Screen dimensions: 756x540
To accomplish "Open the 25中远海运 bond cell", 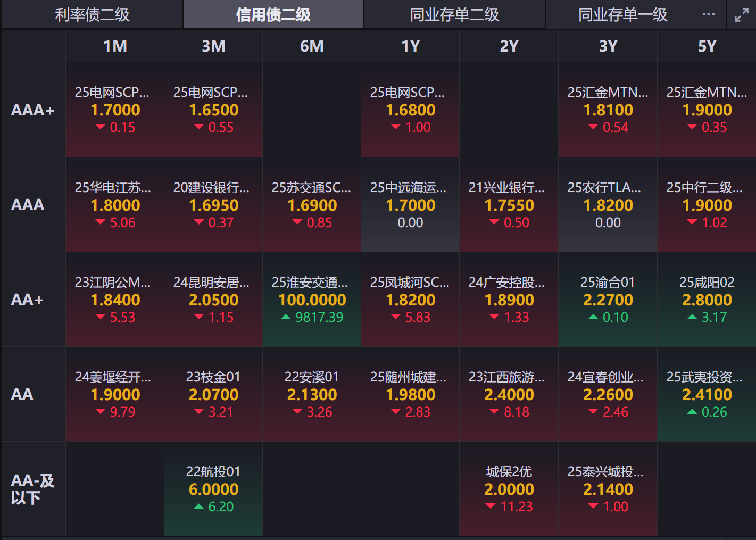I will click(410, 205).
